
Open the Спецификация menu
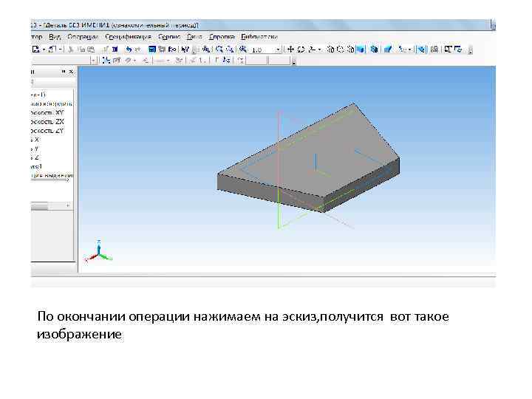[x=128, y=37]
